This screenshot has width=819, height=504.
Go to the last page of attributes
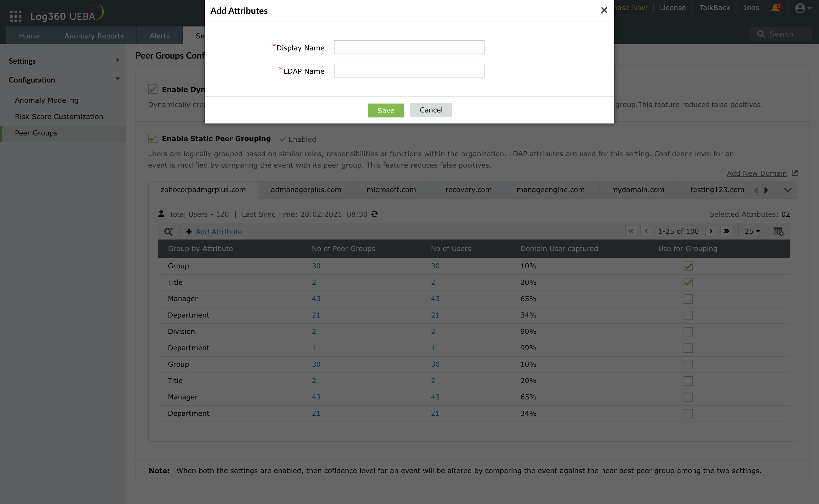726,231
